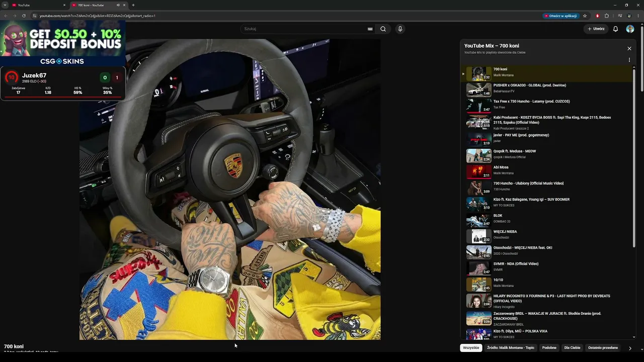This screenshot has height=362, width=644.
Task: Open the on-screen keyboard in search
Action: 370,29
